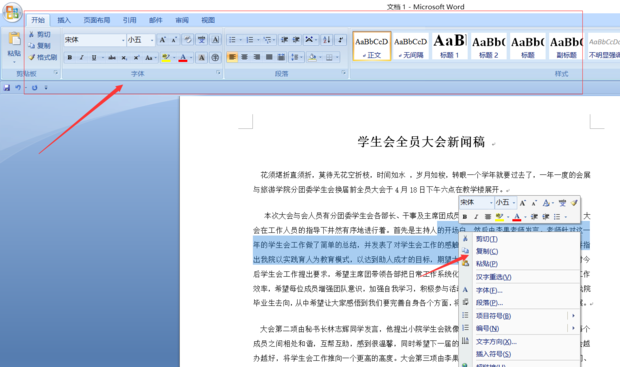620x367 pixels.
Task: Apply red font color on the mini toolbar
Action: click(517, 217)
